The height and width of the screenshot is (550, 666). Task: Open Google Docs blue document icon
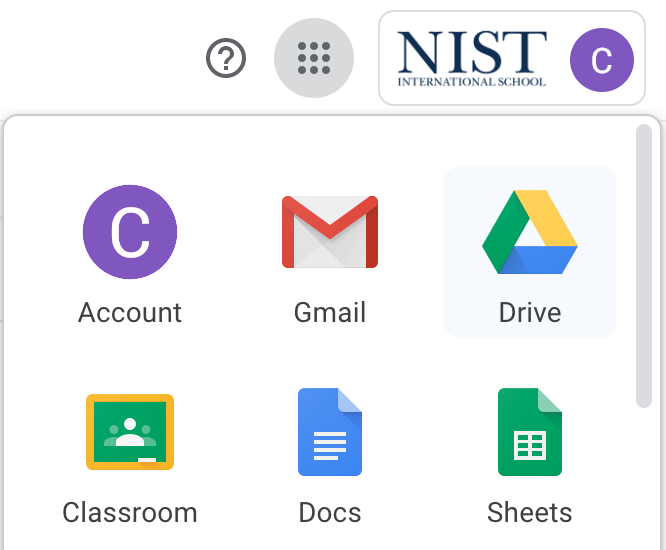click(330, 432)
